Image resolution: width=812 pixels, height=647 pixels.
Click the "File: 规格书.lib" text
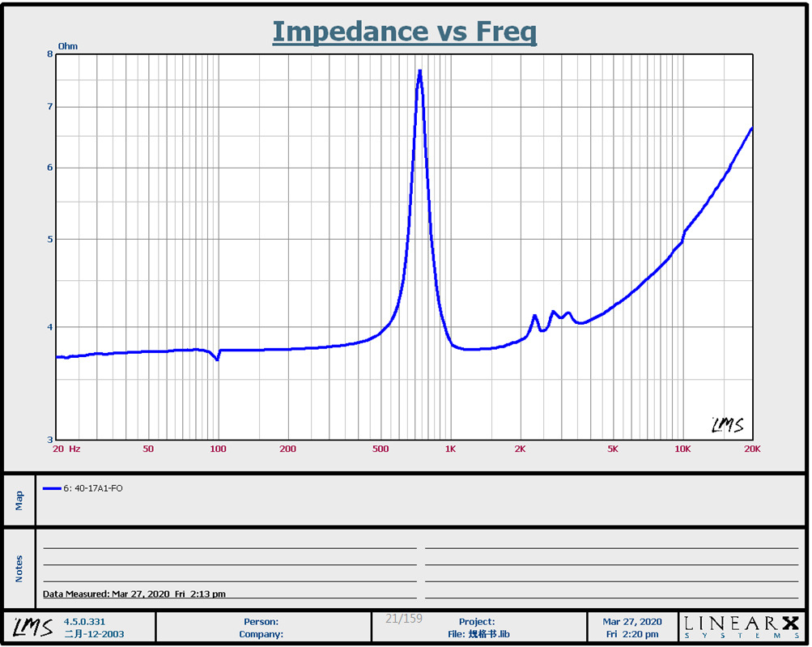[x=478, y=634]
